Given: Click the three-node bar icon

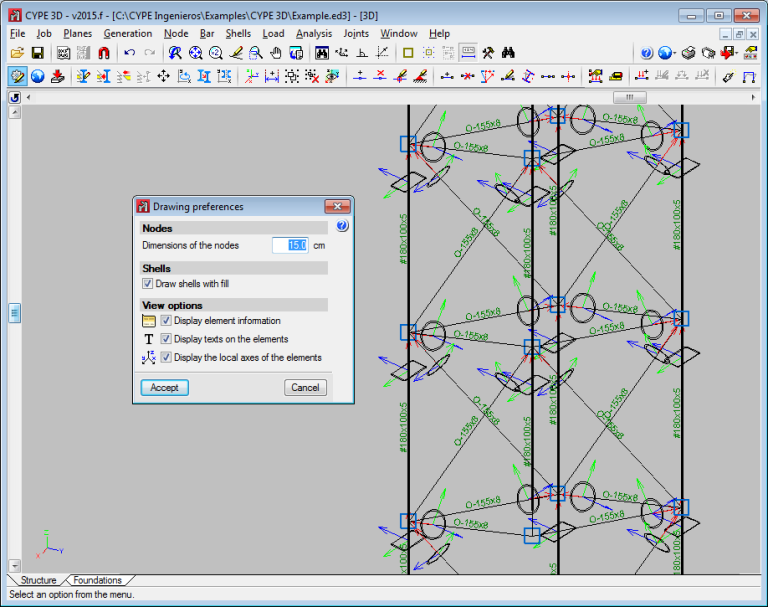Looking at the screenshot, I should point(548,76).
